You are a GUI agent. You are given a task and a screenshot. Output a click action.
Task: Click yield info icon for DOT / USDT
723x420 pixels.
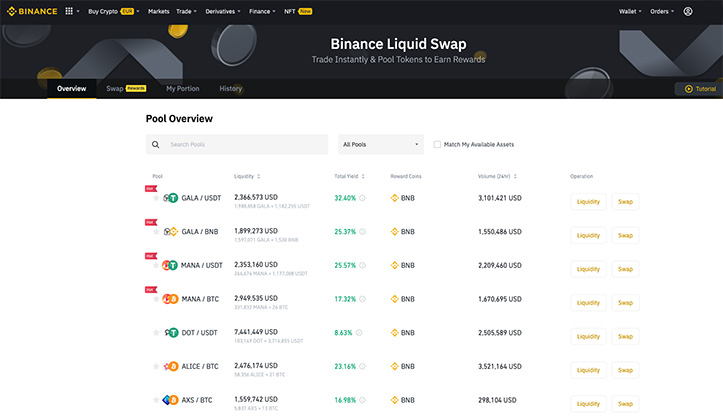359,332
